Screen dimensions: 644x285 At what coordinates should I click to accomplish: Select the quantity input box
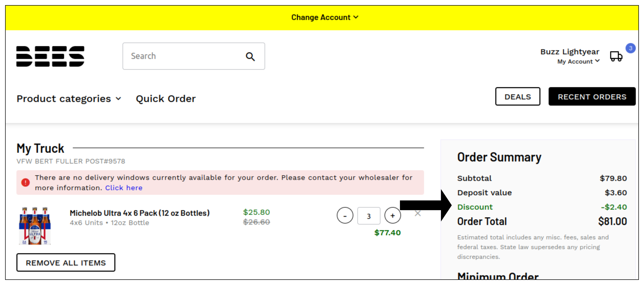pos(369,216)
